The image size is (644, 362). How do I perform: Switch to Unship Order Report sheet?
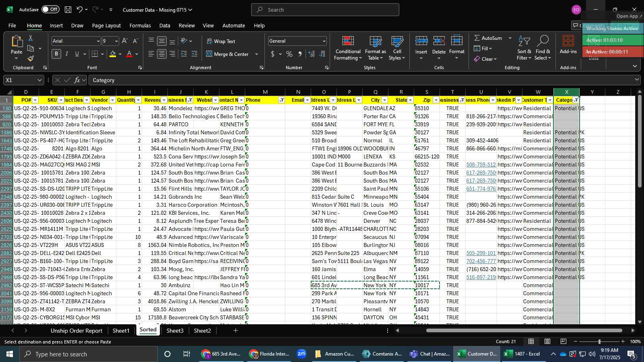tap(76, 331)
